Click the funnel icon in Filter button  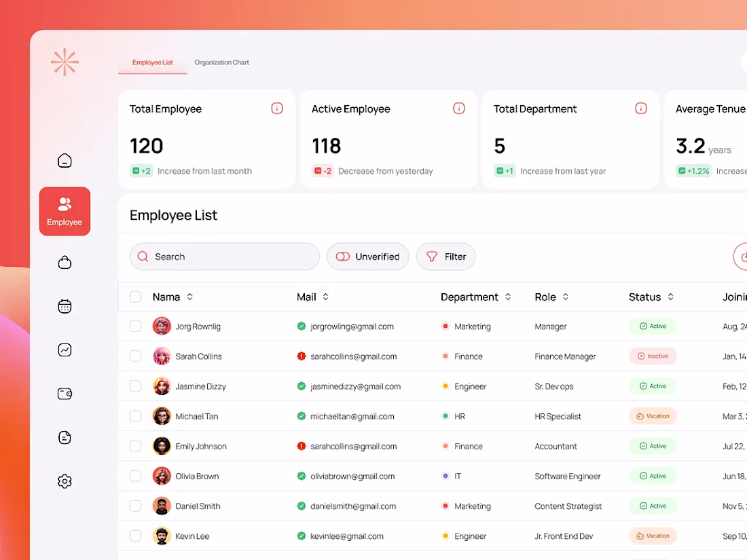tap(432, 257)
